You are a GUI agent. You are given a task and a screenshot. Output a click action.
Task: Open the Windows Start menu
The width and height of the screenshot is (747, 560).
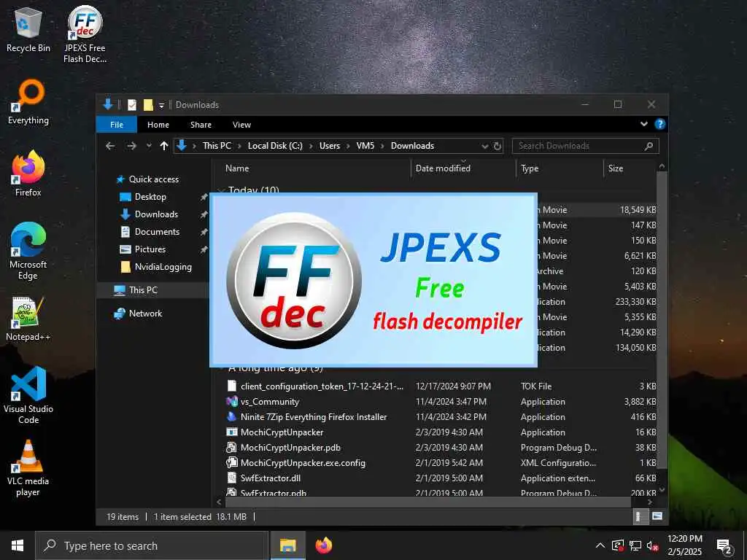pos(18,545)
